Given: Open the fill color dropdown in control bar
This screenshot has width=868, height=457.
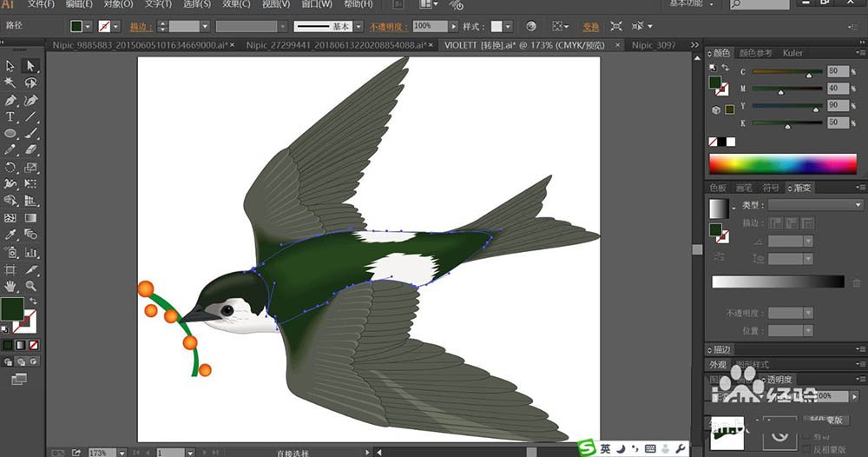Looking at the screenshot, I should click(x=88, y=27).
